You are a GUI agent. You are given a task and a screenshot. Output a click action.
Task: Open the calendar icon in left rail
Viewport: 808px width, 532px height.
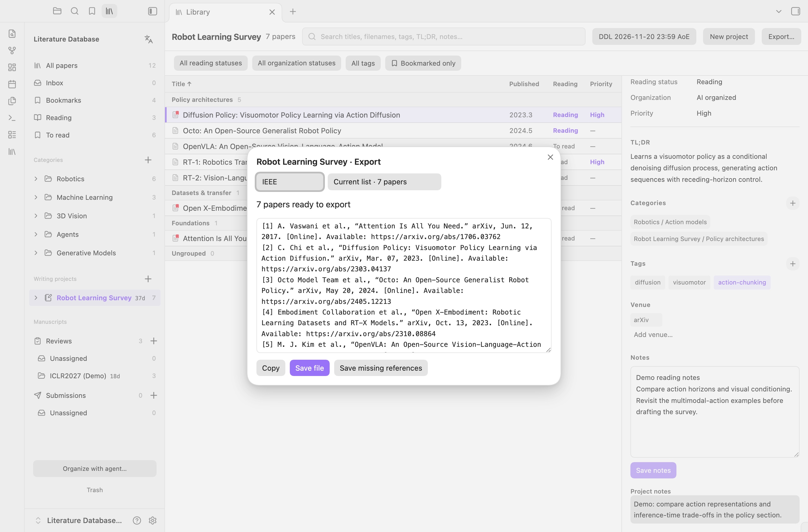coord(12,84)
